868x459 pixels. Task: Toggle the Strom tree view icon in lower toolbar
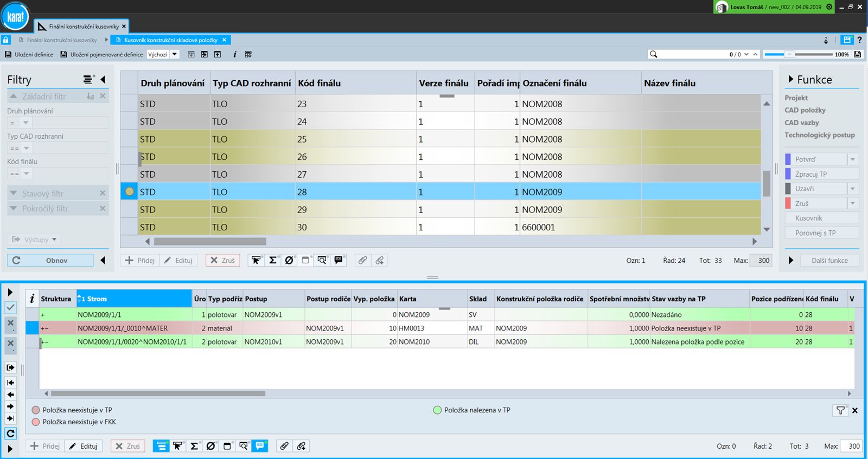click(x=161, y=446)
